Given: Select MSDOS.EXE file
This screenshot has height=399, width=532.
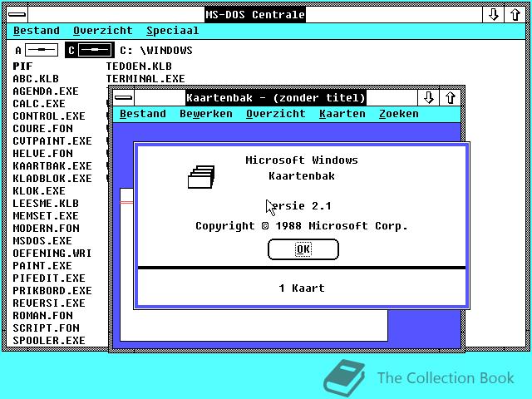Looking at the screenshot, I should [x=42, y=241].
